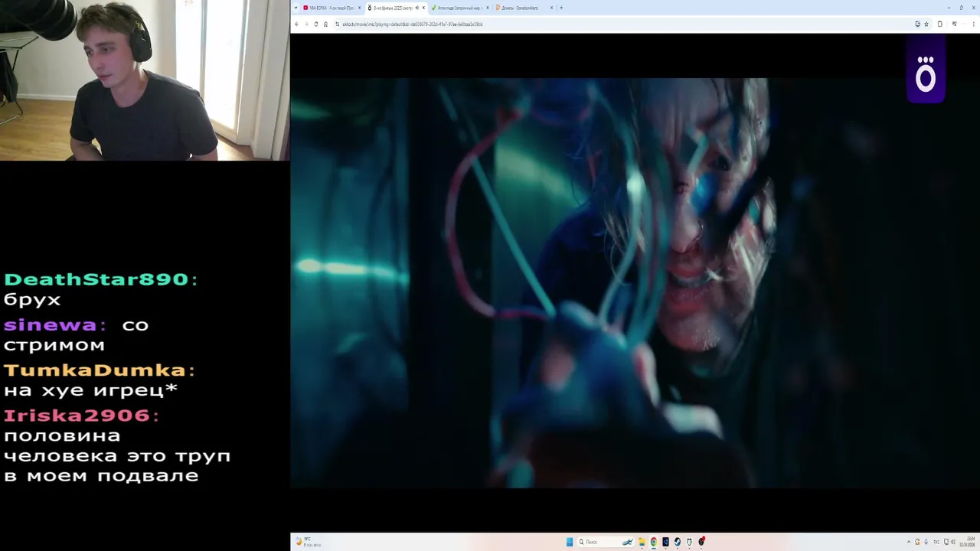Image resolution: width=980 pixels, height=551 pixels.
Task: Focus the browser address bar URL
Action: tap(413, 24)
